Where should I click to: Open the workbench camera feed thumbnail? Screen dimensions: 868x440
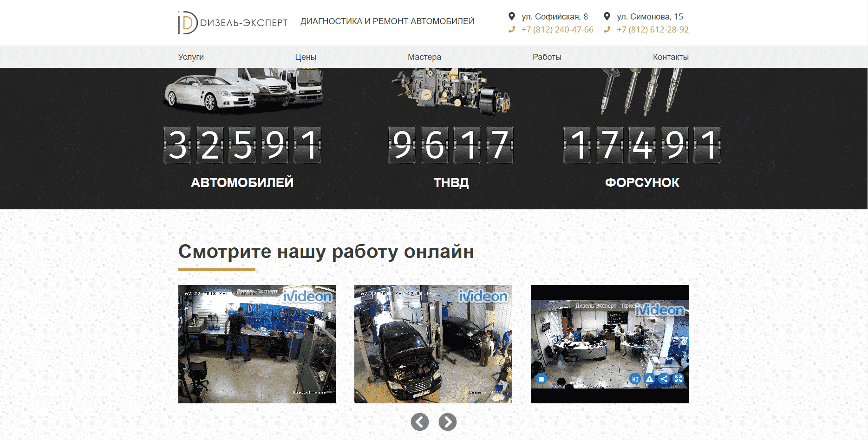tap(257, 344)
